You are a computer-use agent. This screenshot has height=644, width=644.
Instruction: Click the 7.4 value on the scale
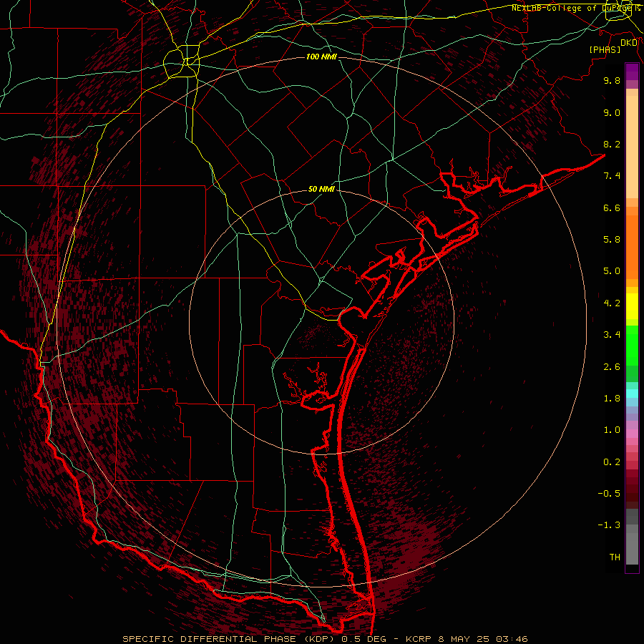point(612,176)
